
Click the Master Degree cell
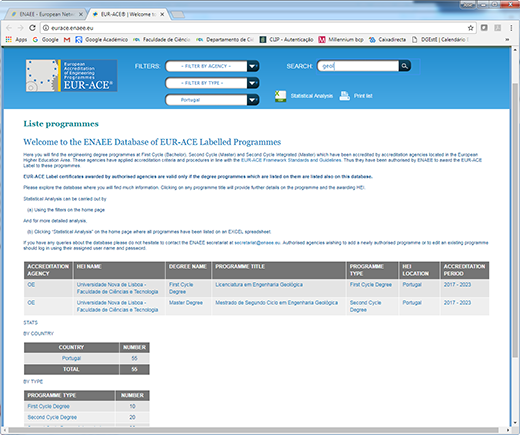click(186, 303)
